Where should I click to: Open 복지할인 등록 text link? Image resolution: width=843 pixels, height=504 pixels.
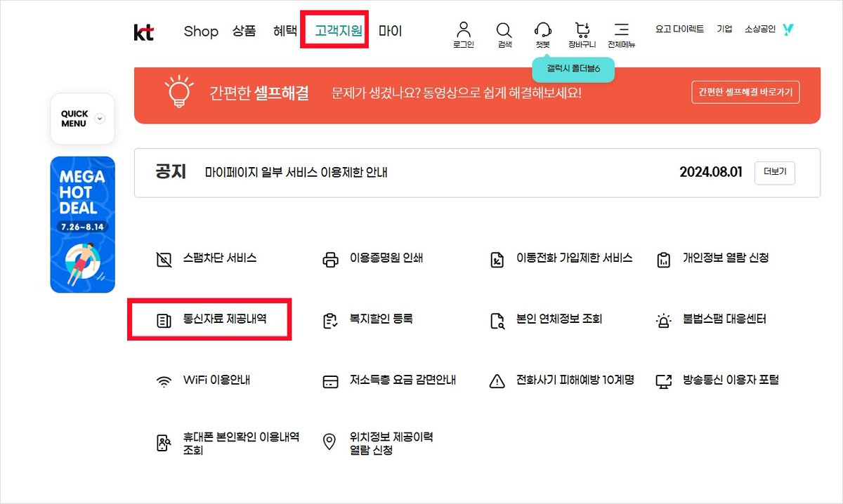point(381,319)
